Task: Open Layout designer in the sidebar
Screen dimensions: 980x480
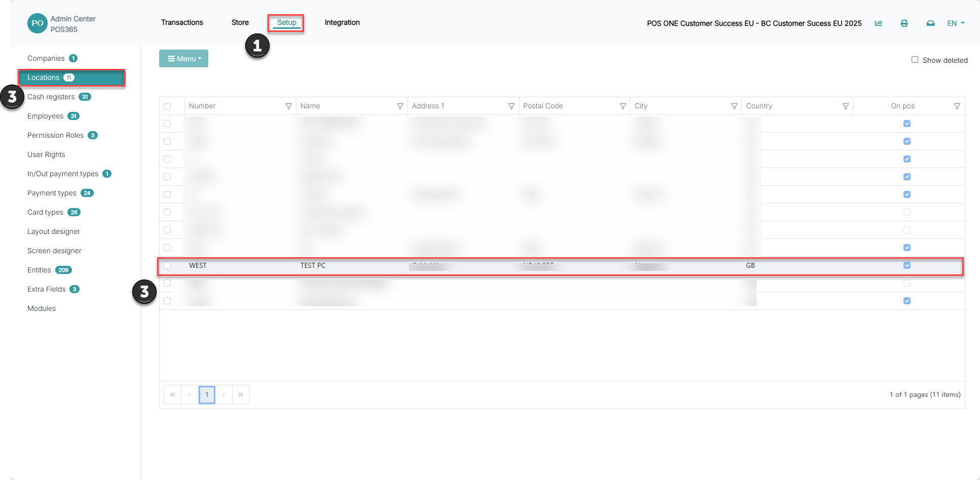Action: pyautogui.click(x=54, y=231)
